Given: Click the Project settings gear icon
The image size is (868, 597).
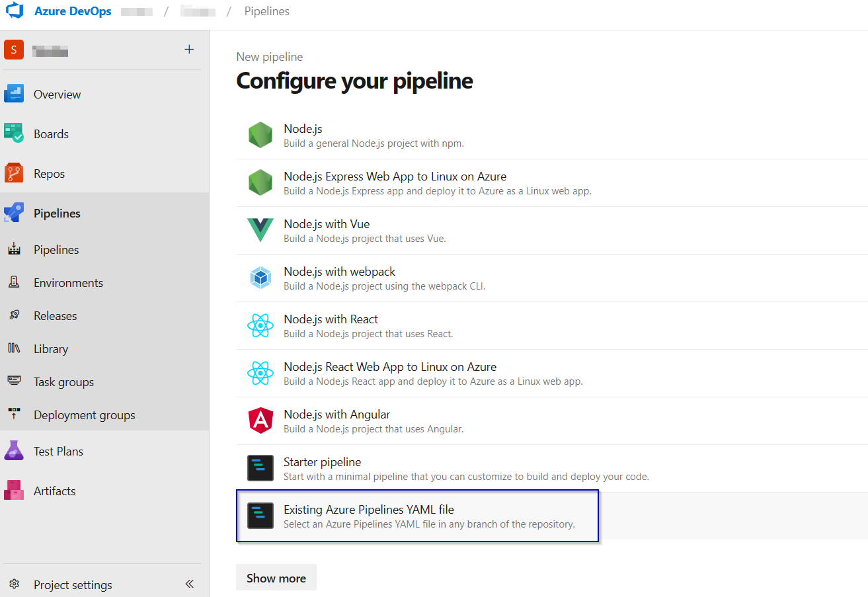Looking at the screenshot, I should point(14,584).
